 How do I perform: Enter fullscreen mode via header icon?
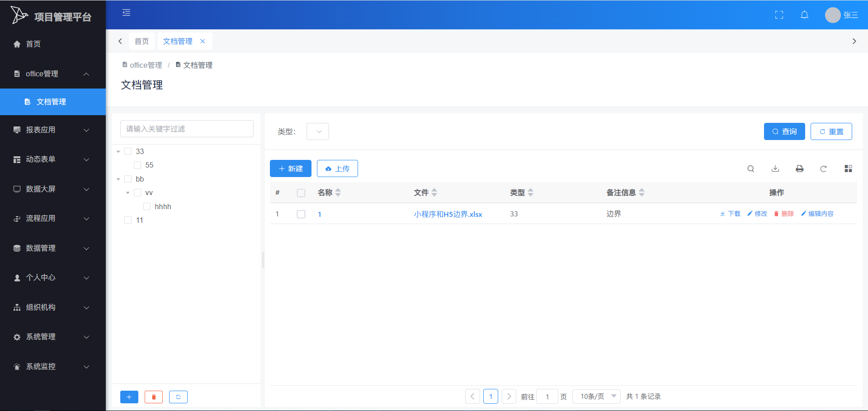click(x=779, y=15)
